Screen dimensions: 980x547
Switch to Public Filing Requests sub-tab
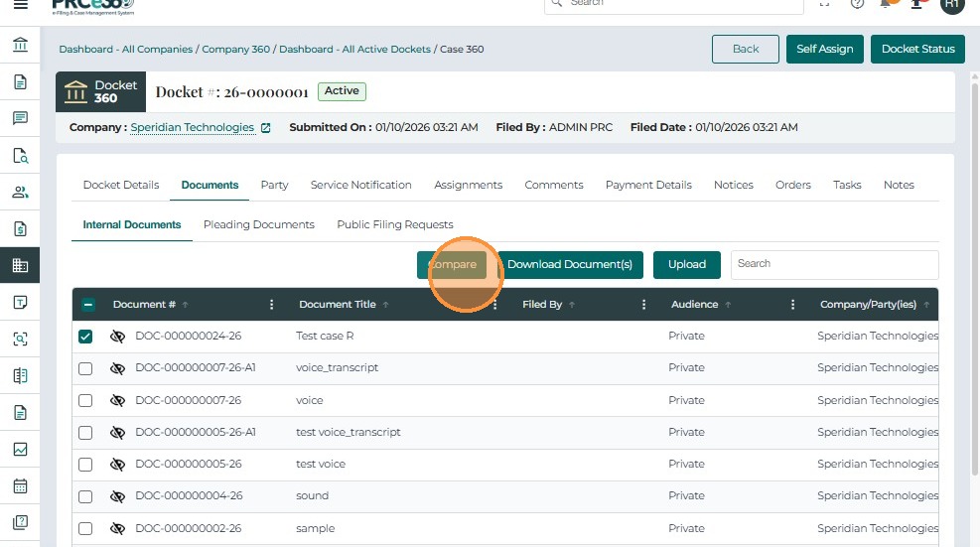coord(395,225)
